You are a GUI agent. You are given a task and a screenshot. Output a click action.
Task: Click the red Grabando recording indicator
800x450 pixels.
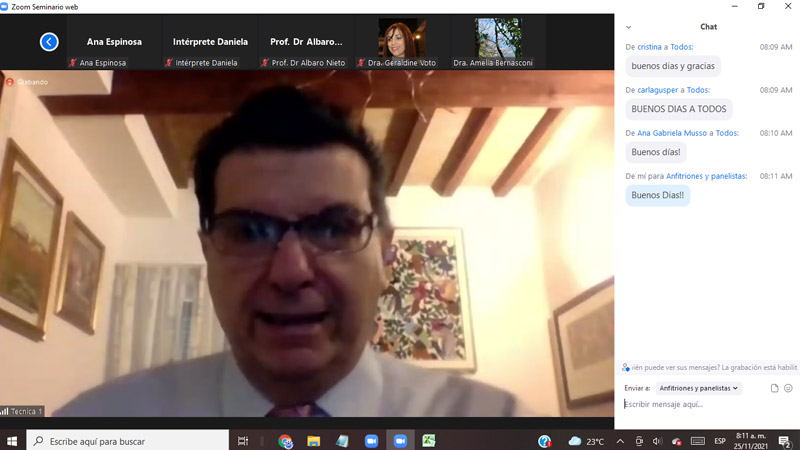click(28, 82)
